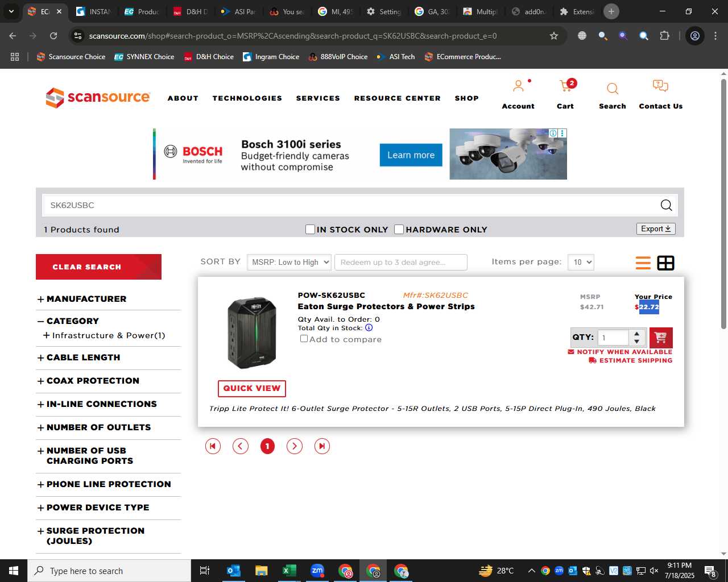Open SYNNEX Choice bookmark

144,57
